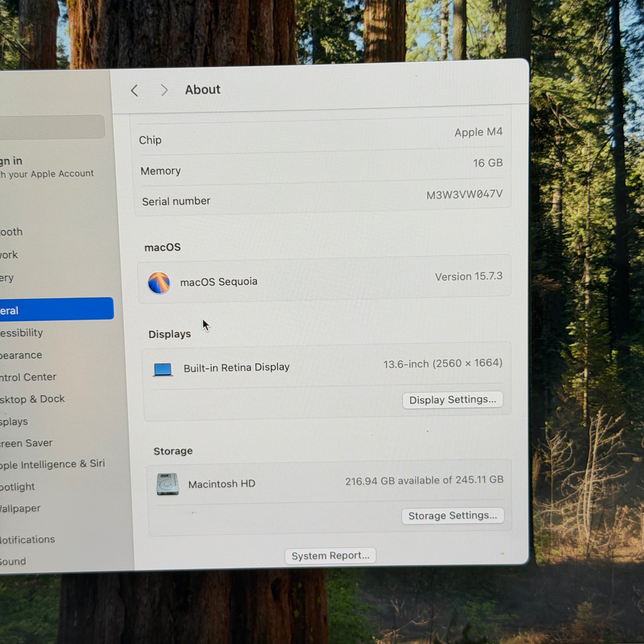644x644 pixels.
Task: Open Control Center settings in sidebar
Action: (x=28, y=377)
